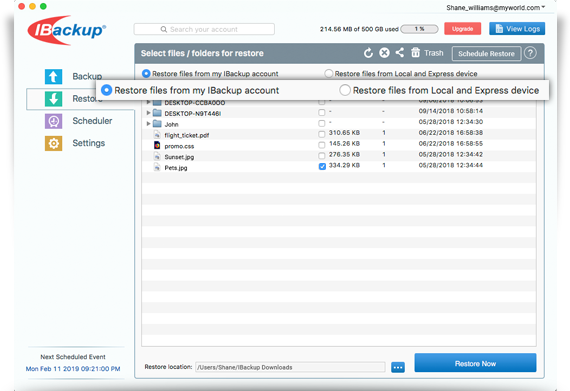Click the Restore Now button
This screenshot has width=570, height=391.
(475, 363)
